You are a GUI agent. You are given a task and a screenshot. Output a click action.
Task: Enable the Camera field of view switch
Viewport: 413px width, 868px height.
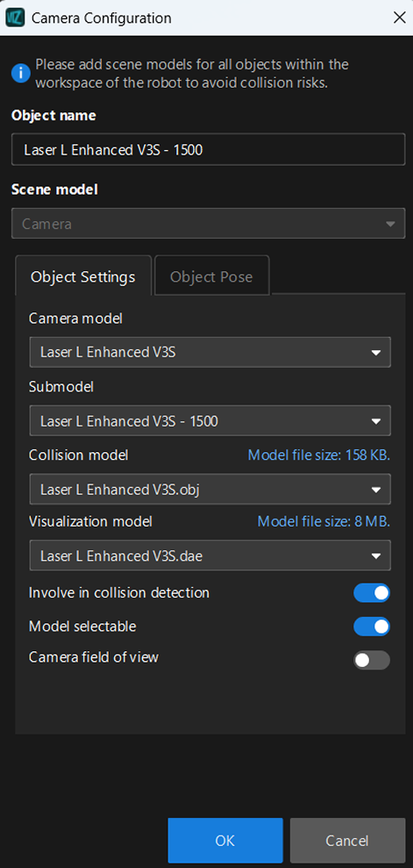372,660
